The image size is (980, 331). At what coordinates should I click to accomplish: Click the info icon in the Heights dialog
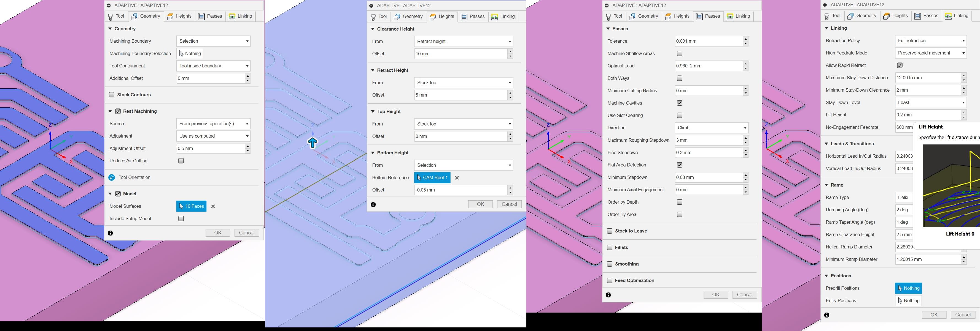373,204
